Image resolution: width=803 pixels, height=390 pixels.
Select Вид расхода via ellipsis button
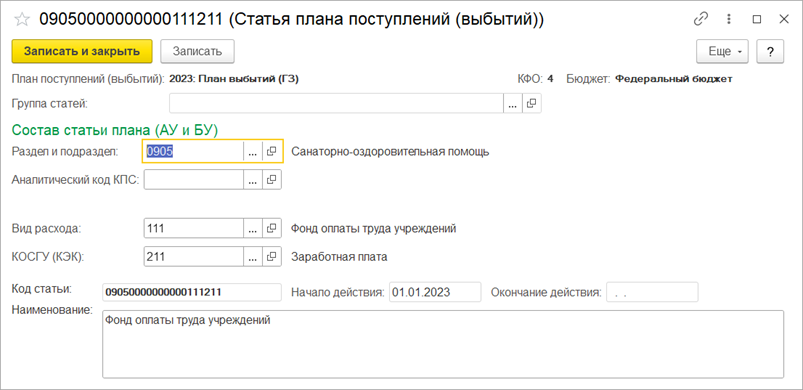[252, 228]
